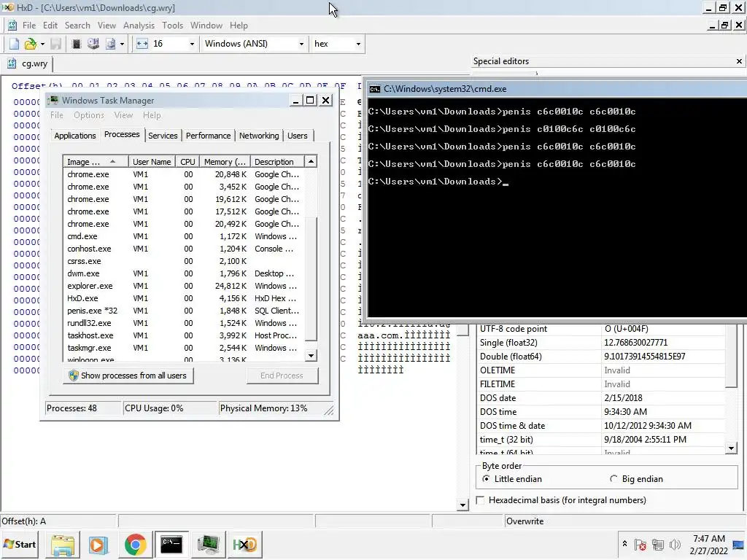Click the HxD document icon in menu bar
Image resolution: width=747 pixels, height=560 pixels.
(12, 26)
